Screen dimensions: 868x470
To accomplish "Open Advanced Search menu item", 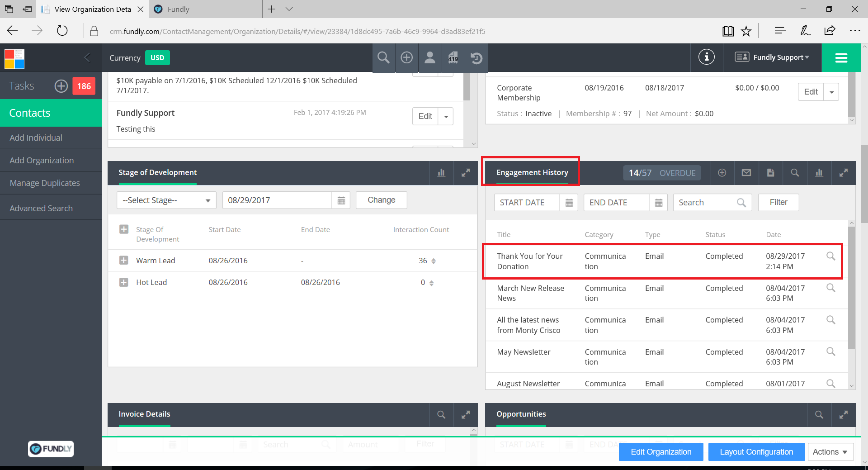I will click(51, 208).
